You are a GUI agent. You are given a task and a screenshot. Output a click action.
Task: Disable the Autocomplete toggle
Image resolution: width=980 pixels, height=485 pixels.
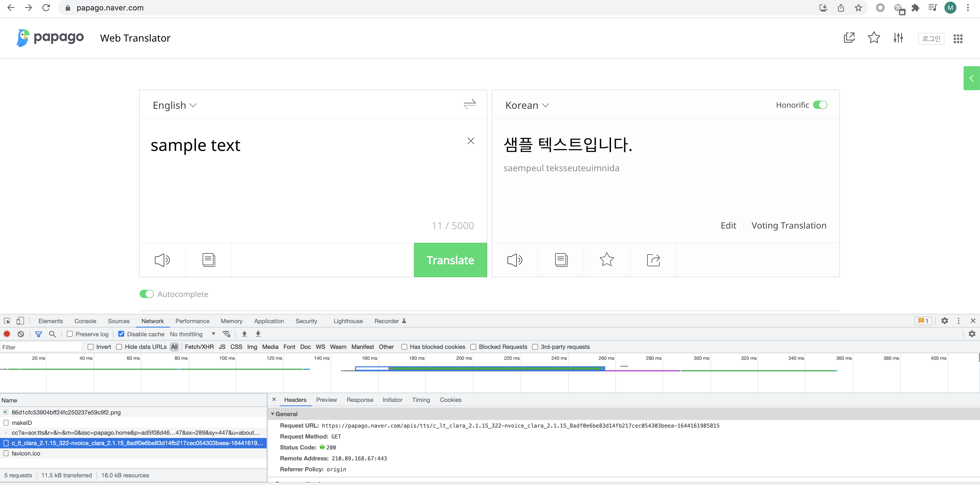point(146,294)
